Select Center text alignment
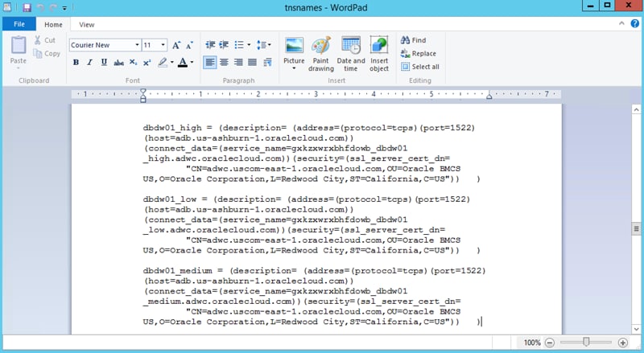 tap(225, 63)
